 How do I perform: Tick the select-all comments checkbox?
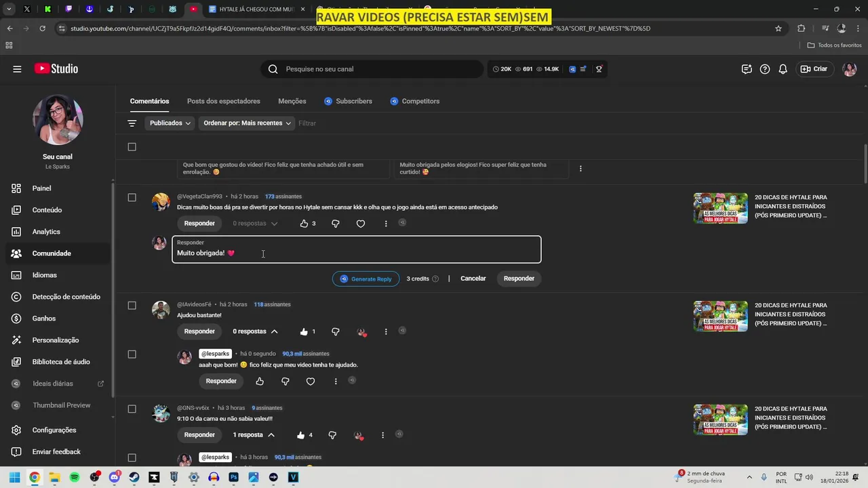click(132, 147)
